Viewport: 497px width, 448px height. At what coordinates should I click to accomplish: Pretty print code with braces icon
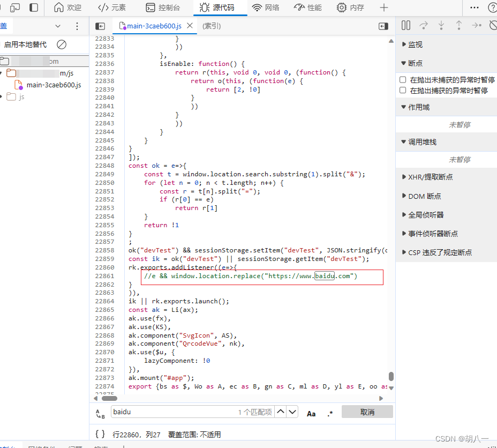(100, 434)
